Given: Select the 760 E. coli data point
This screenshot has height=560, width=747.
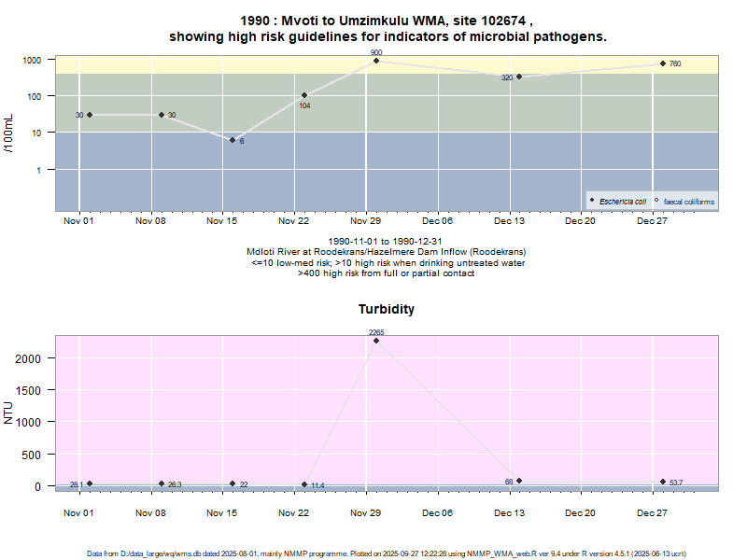Looking at the screenshot, I should (662, 63).
